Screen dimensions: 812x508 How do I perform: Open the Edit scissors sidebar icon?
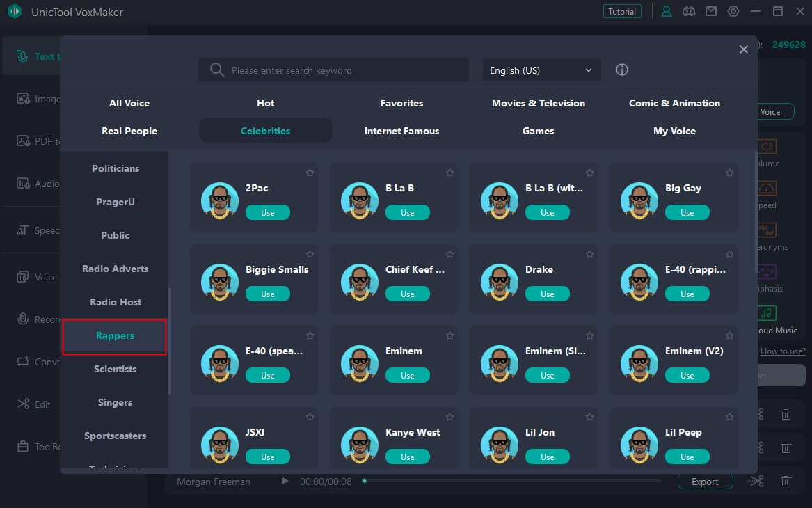click(23, 404)
